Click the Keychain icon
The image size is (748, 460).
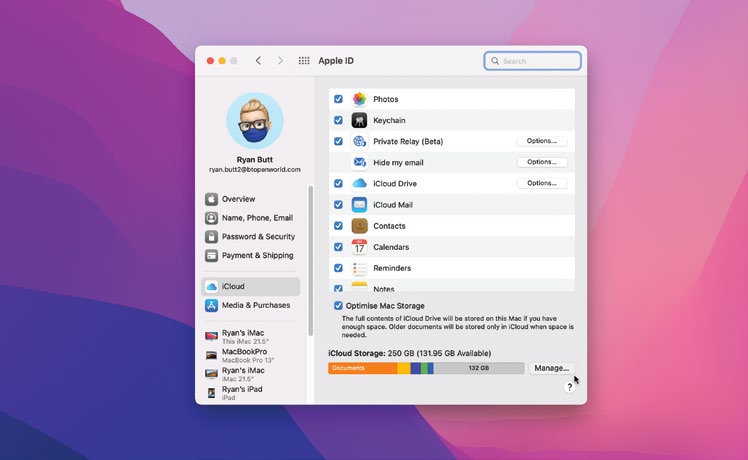(359, 120)
